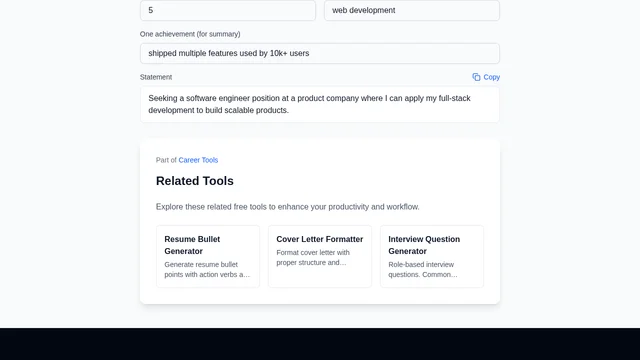This screenshot has height=360, width=640.
Task: Click the 'One achievement (for summary)' label
Action: [x=190, y=34]
